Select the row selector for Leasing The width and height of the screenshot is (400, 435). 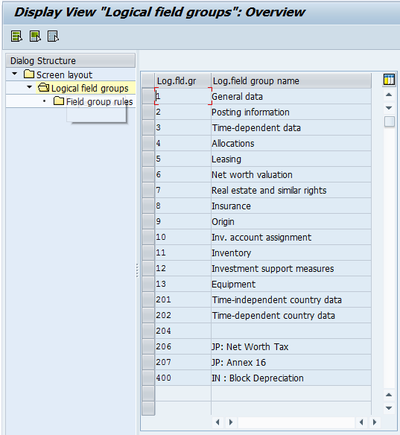(148, 159)
